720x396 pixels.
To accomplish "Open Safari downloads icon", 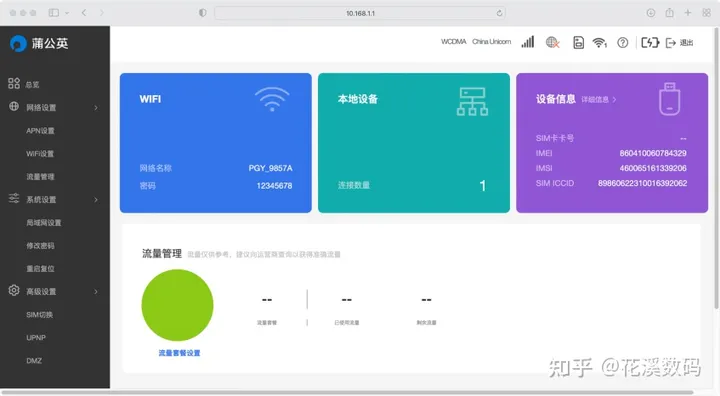I will (x=651, y=13).
